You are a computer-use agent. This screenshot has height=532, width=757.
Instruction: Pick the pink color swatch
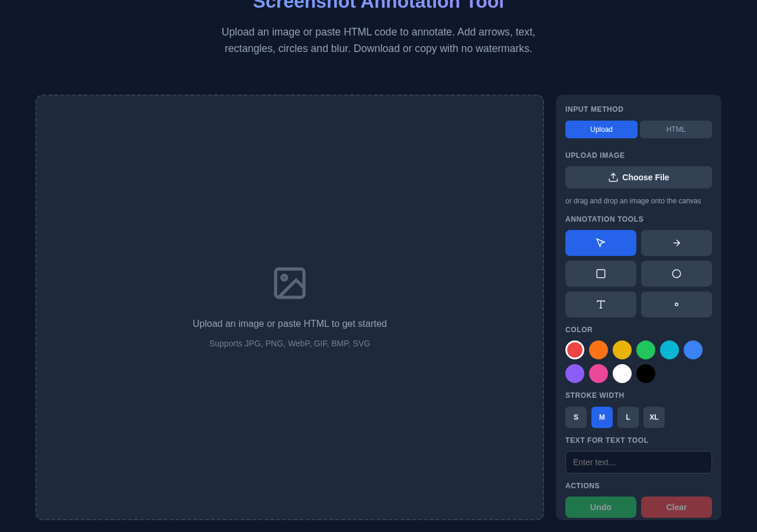599,374
